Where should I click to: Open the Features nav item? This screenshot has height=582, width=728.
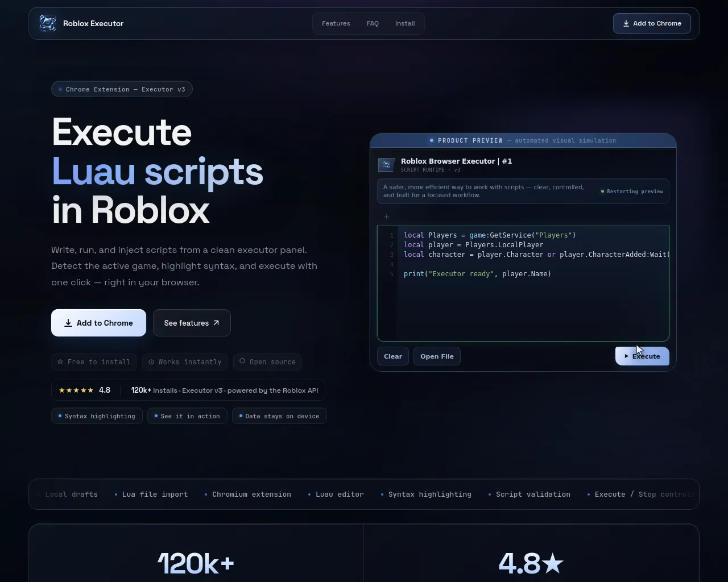tap(336, 23)
